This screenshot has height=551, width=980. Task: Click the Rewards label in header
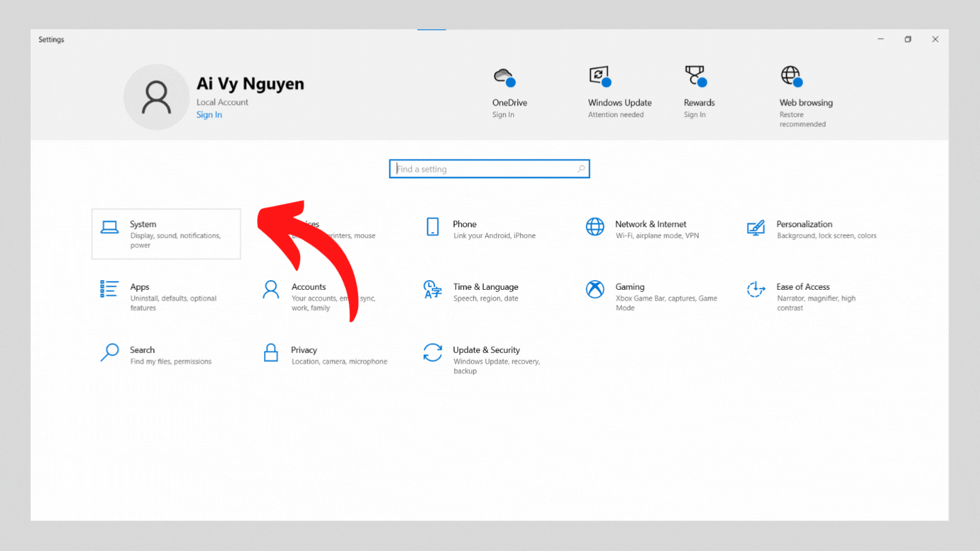[699, 103]
